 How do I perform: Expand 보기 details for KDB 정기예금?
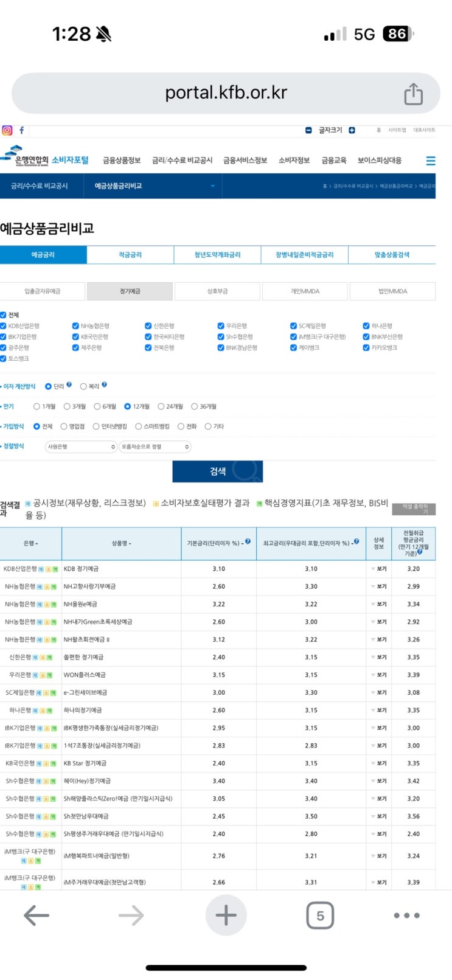[x=379, y=569]
